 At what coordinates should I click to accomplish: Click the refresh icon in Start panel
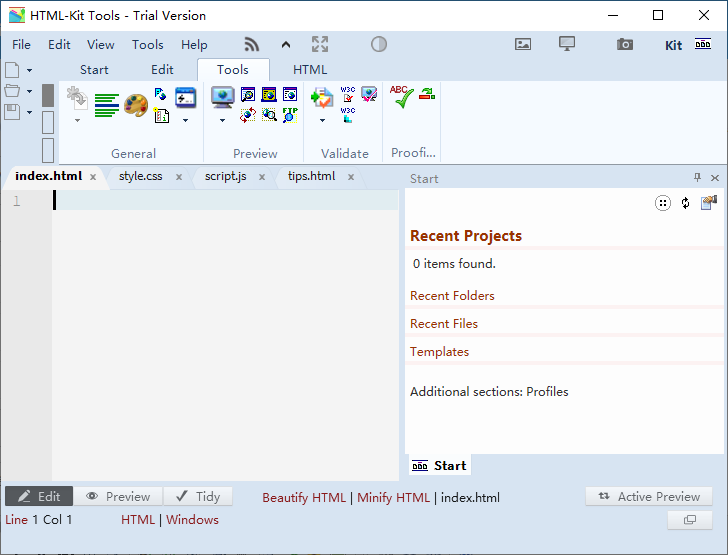(685, 203)
